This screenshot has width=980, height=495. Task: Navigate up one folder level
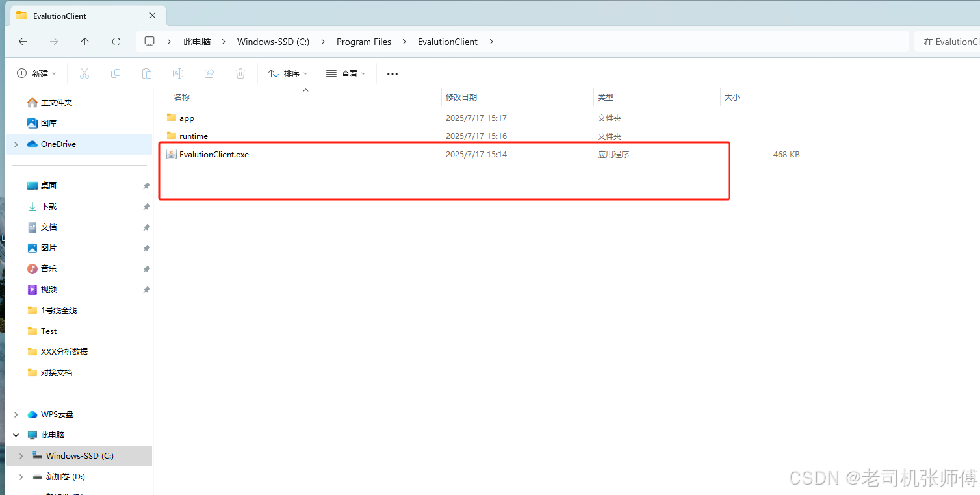(84, 41)
